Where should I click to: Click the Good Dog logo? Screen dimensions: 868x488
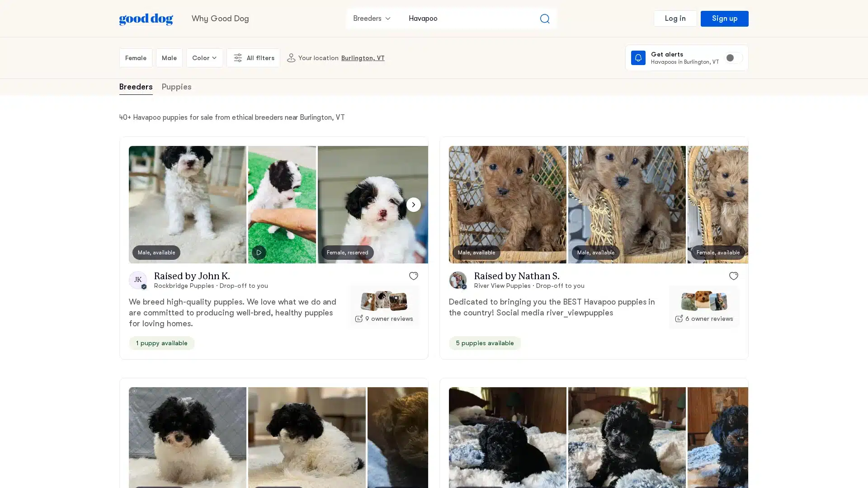click(x=146, y=19)
